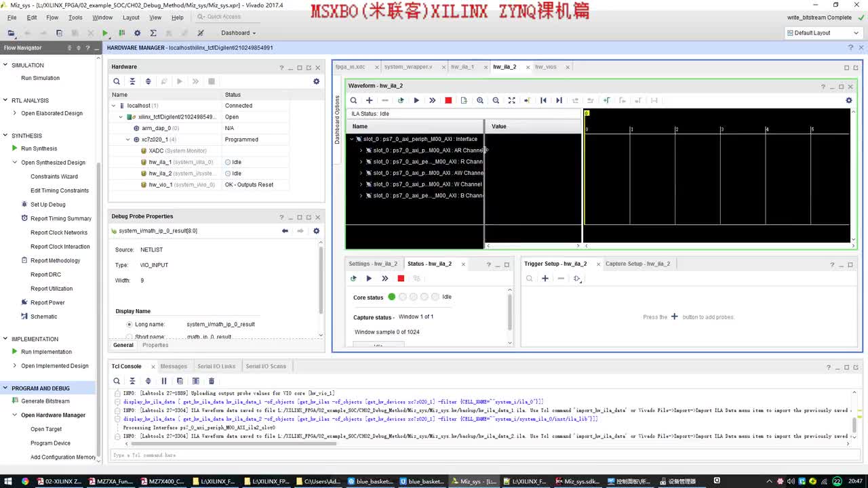Image resolution: width=868 pixels, height=488 pixels.
Task: Open the main toolbar settings gear
Action: [x=137, y=33]
